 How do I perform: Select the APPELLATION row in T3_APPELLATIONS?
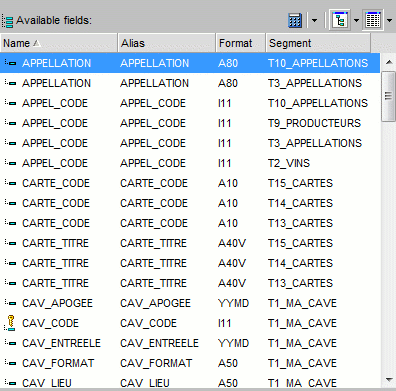pos(190,83)
